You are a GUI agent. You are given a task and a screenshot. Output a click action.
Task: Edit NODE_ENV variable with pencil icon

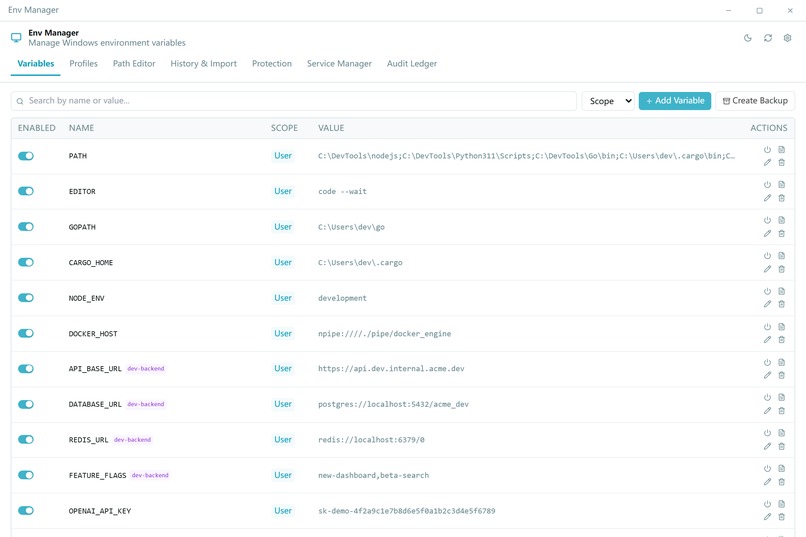coord(767,304)
